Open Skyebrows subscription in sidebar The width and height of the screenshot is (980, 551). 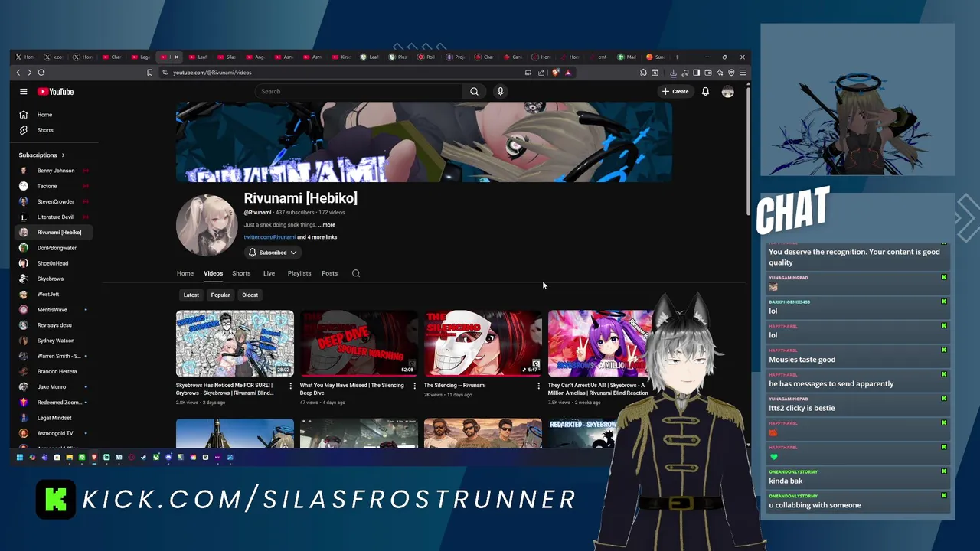54,279
